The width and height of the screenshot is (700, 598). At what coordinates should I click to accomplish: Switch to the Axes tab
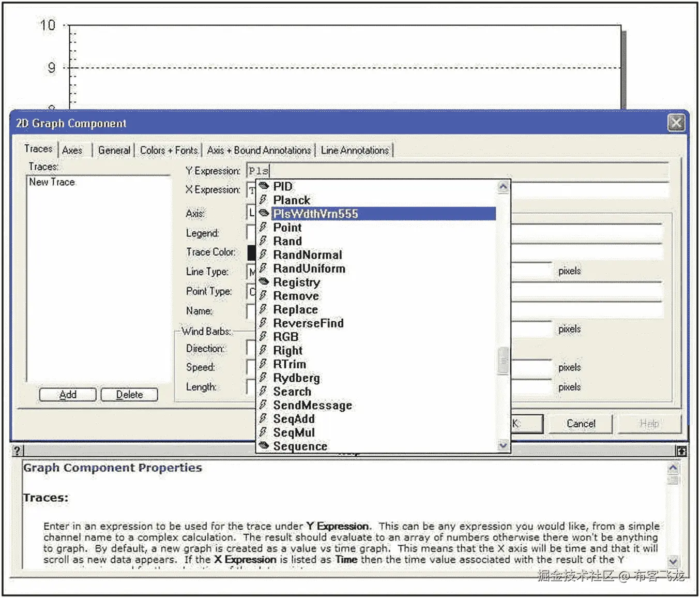pos(72,150)
